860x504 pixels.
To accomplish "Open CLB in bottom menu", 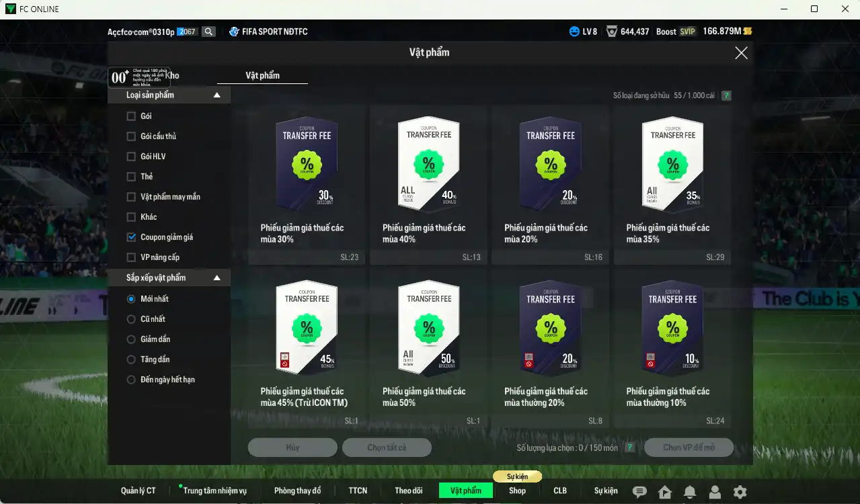I will [560, 491].
